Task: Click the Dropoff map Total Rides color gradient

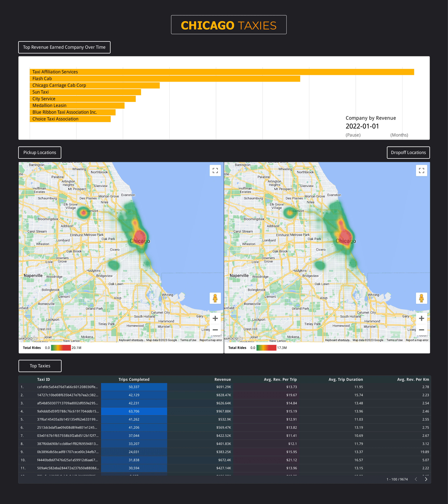Action: pos(266,348)
